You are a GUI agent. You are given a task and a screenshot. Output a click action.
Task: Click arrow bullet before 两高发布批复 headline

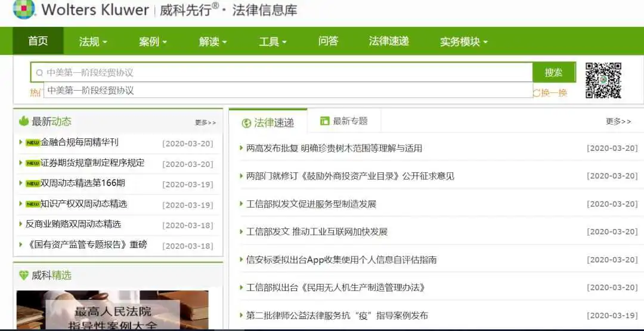241,148
